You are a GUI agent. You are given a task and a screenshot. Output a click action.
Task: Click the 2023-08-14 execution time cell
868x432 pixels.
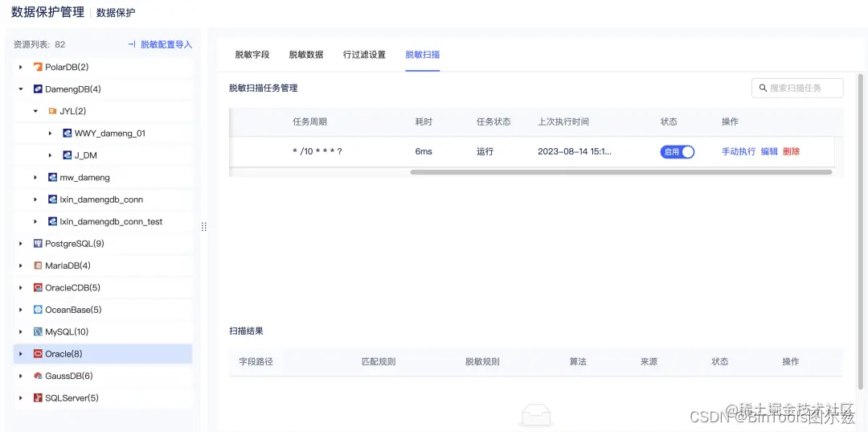point(575,152)
